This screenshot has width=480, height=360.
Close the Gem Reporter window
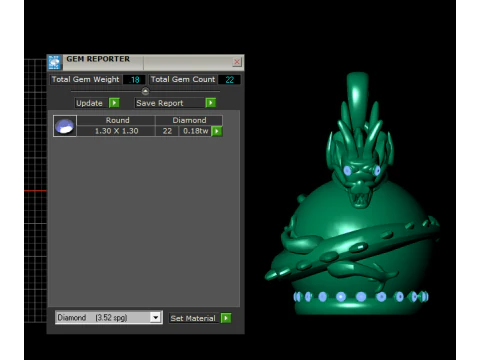click(x=237, y=62)
